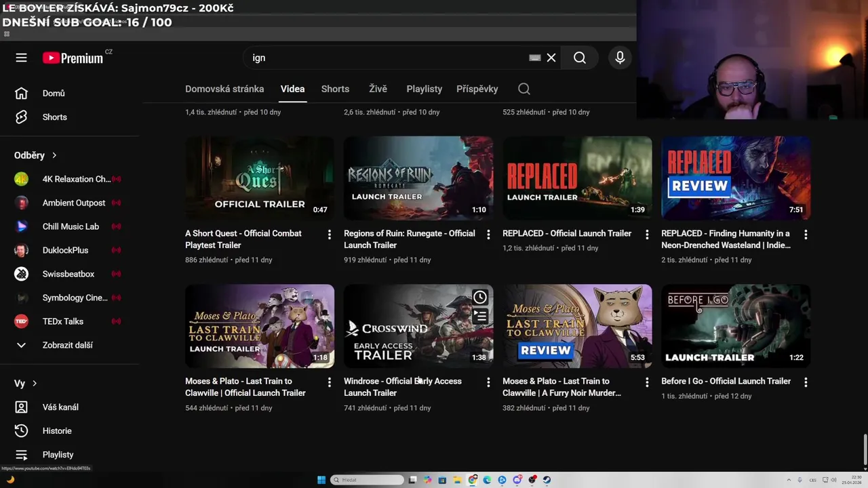Image resolution: width=868 pixels, height=488 pixels.
Task: Open Moses & Plato review thumbnail
Action: click(x=577, y=326)
